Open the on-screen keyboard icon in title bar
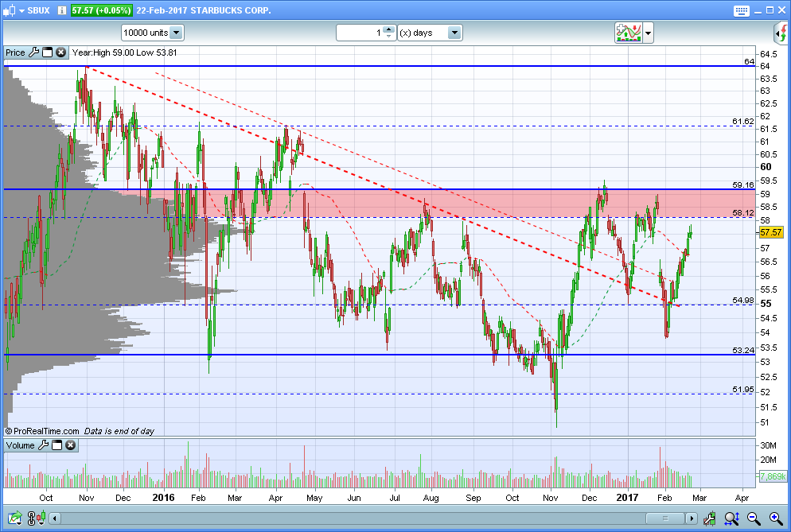 pos(741,10)
